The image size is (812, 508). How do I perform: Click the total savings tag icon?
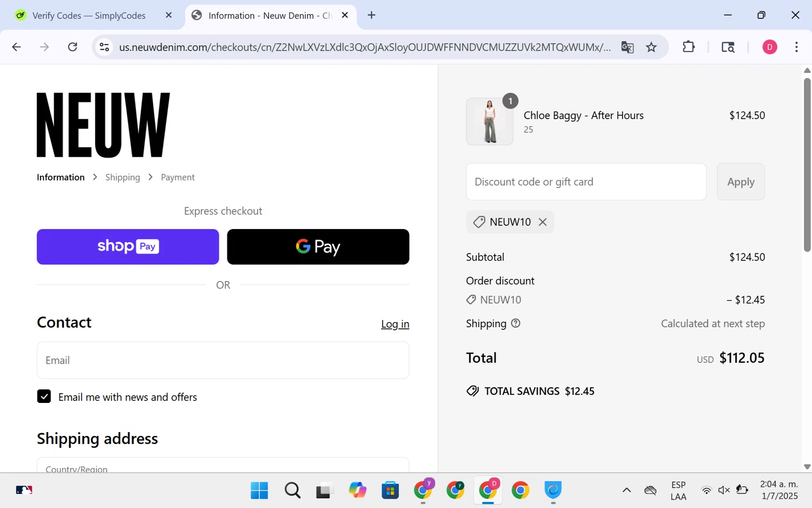[473, 391]
